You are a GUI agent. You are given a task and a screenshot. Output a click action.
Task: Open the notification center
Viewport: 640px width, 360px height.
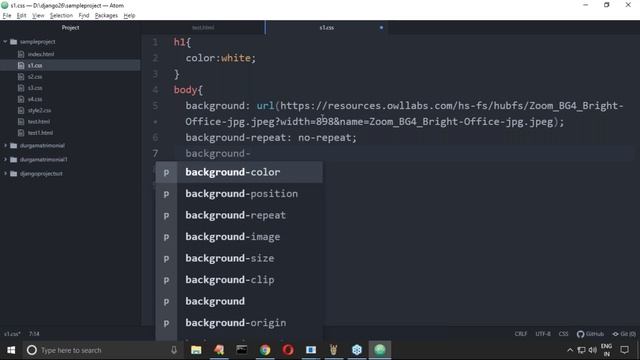(624, 350)
